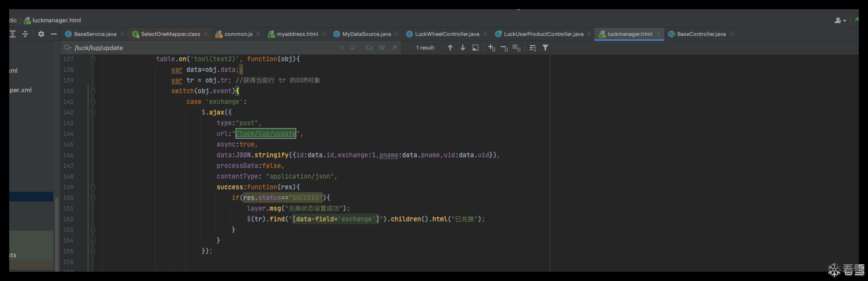Unselect occurrence icon in search bar
Viewport: 868px width, 281px height.
click(504, 48)
